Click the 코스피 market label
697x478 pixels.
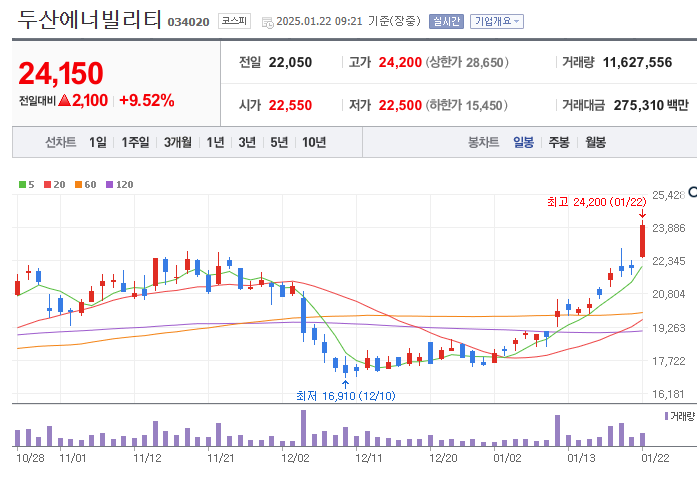[x=234, y=21]
